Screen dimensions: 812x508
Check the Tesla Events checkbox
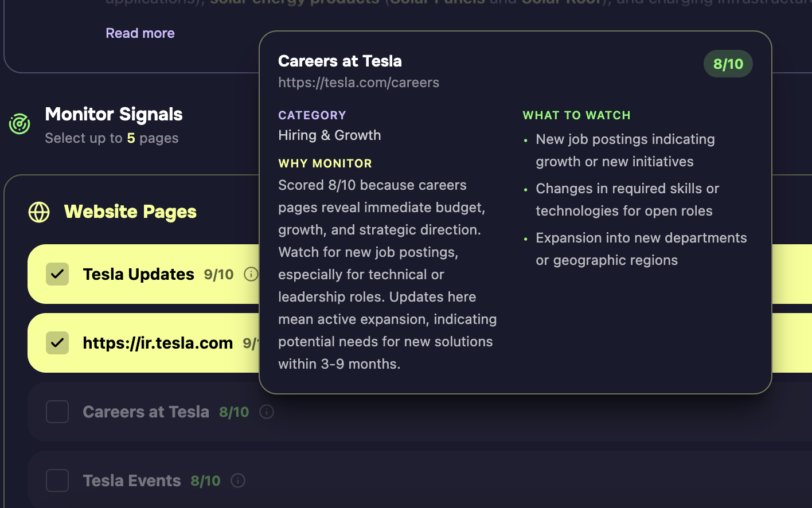[57, 480]
